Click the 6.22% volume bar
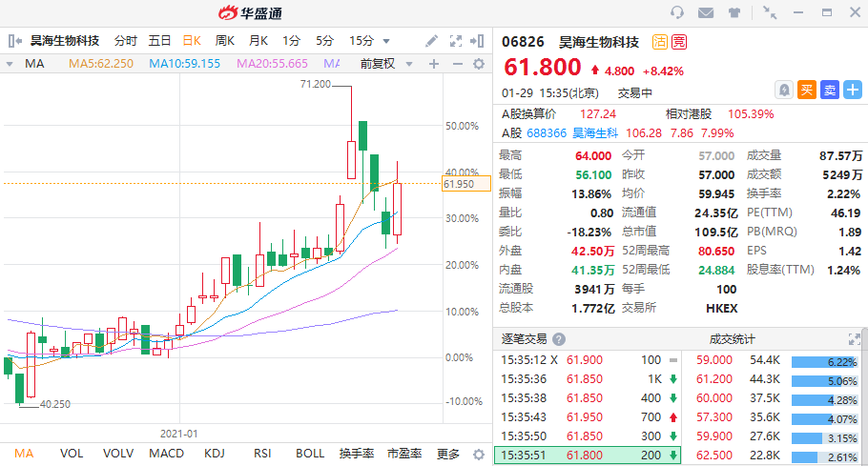This screenshot has width=868, height=466. point(825,363)
